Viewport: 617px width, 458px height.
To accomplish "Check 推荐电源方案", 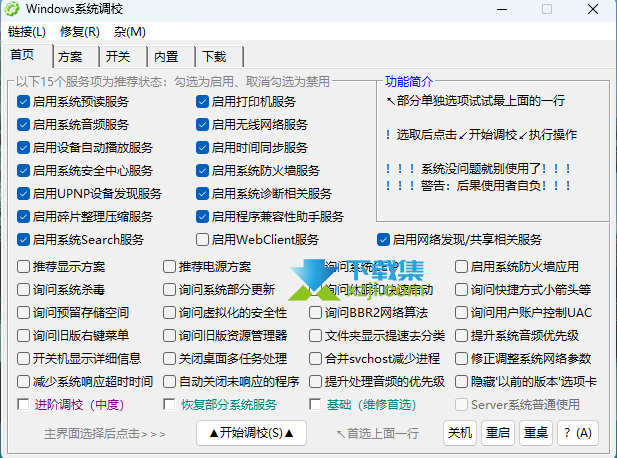I will (x=169, y=267).
